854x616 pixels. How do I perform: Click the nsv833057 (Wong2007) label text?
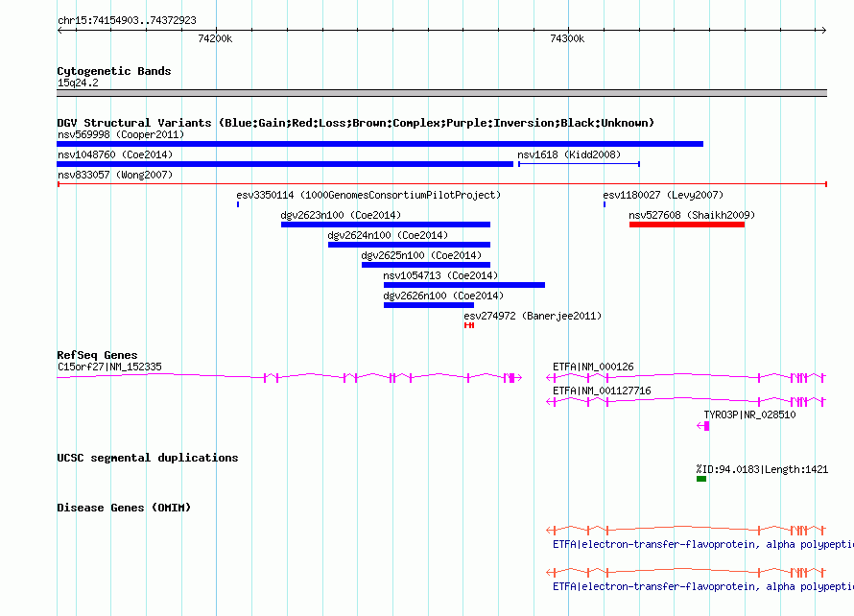coord(115,175)
